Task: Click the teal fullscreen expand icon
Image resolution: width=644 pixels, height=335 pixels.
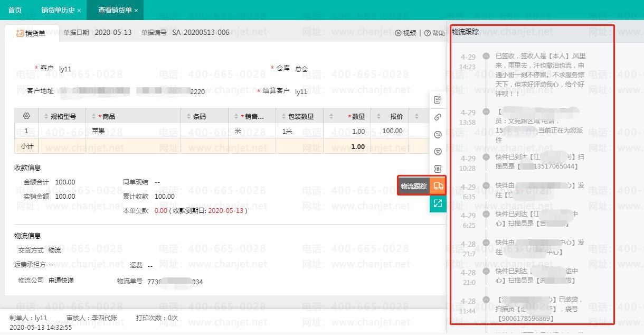Action: click(x=438, y=203)
